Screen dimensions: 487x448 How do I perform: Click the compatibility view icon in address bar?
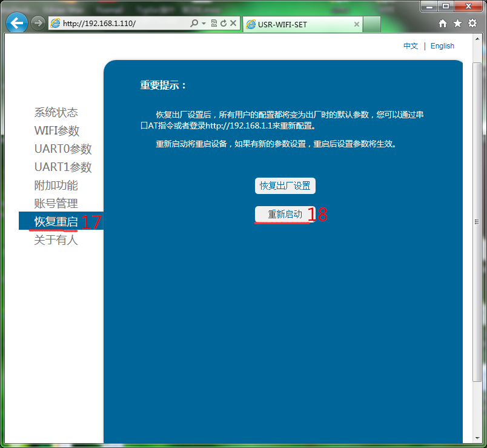[214, 24]
